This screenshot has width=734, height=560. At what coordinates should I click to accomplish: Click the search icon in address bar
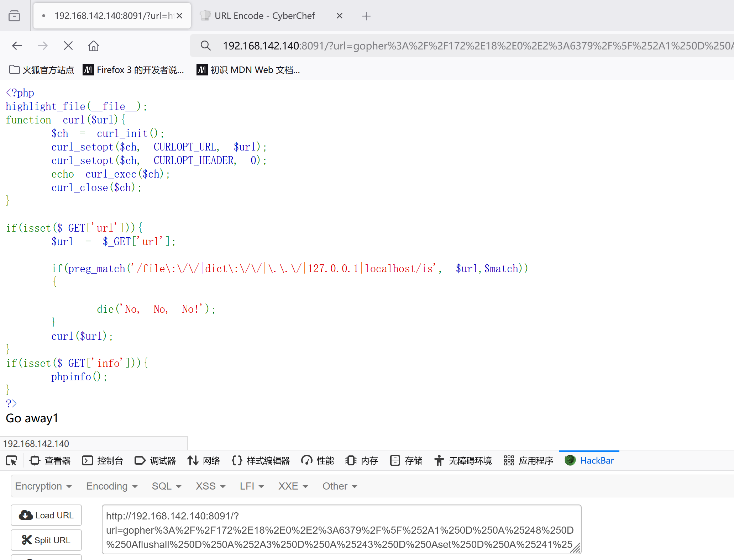point(205,46)
